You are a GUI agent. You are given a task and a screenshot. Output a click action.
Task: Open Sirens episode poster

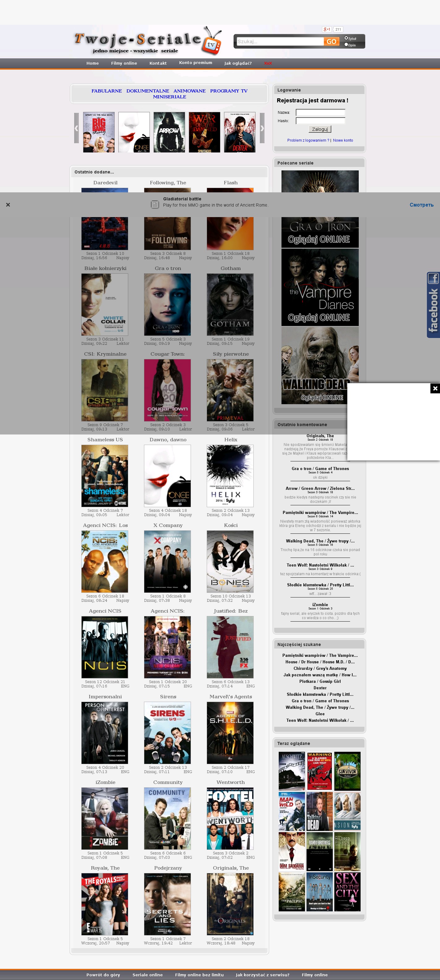click(x=167, y=733)
